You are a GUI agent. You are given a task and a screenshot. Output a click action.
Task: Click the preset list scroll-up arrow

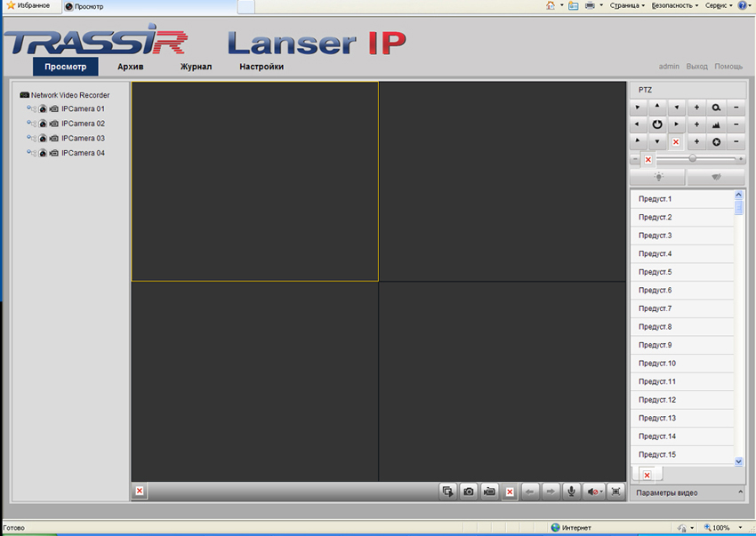738,195
